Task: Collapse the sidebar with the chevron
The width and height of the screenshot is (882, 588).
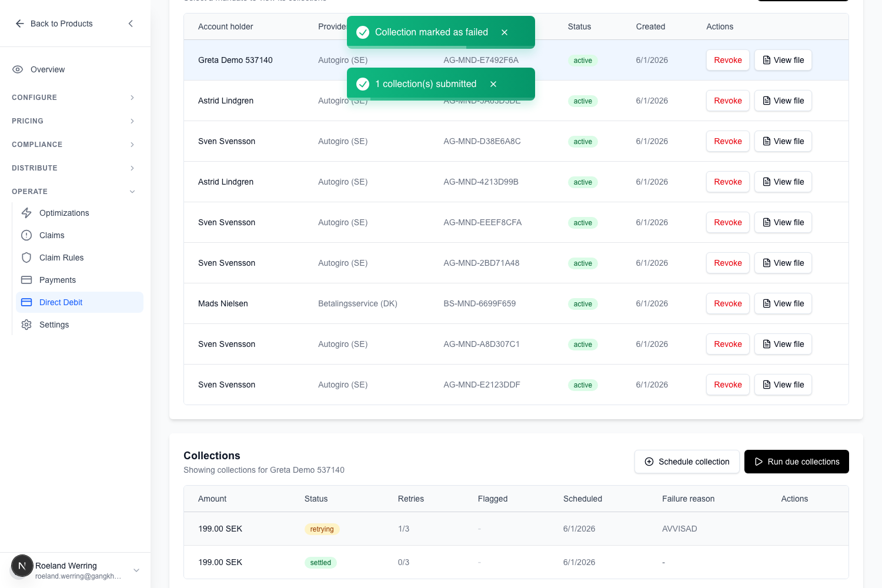Action: [131, 24]
